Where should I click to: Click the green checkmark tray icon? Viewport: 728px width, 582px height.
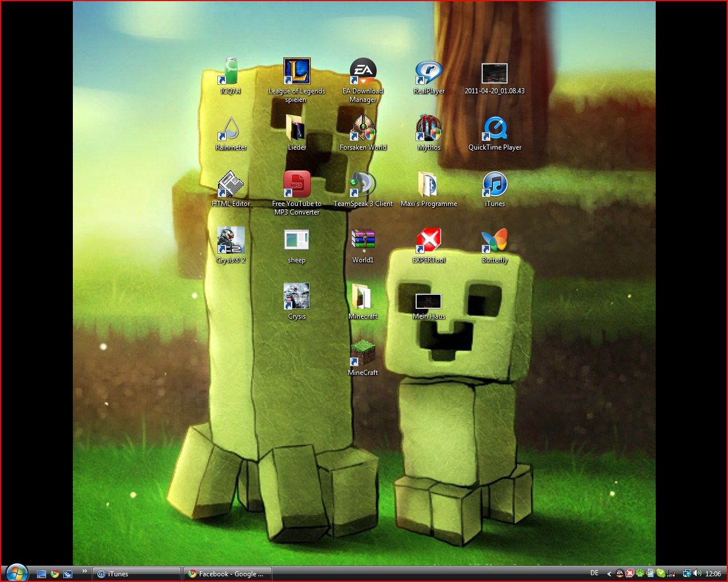click(661, 573)
